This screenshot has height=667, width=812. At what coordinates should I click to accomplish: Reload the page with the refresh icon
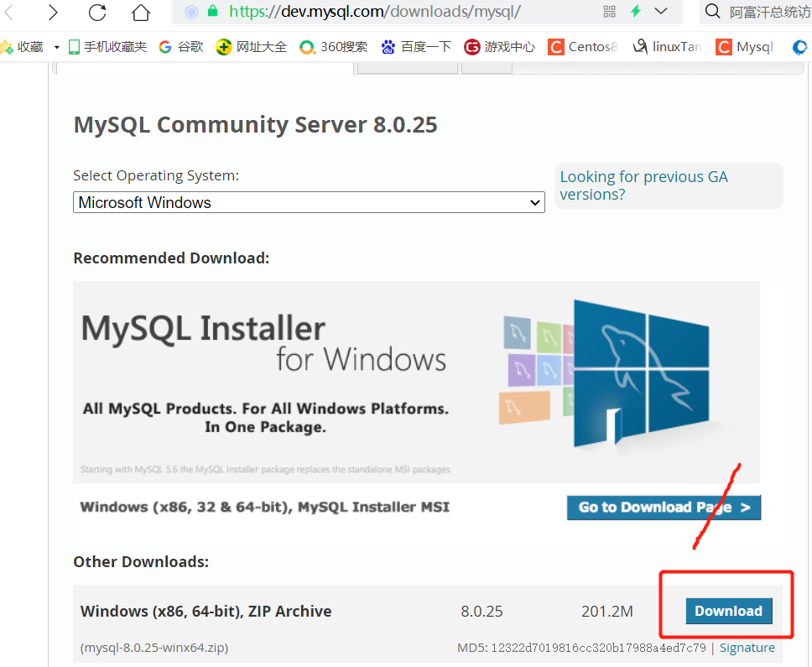pyautogui.click(x=97, y=12)
